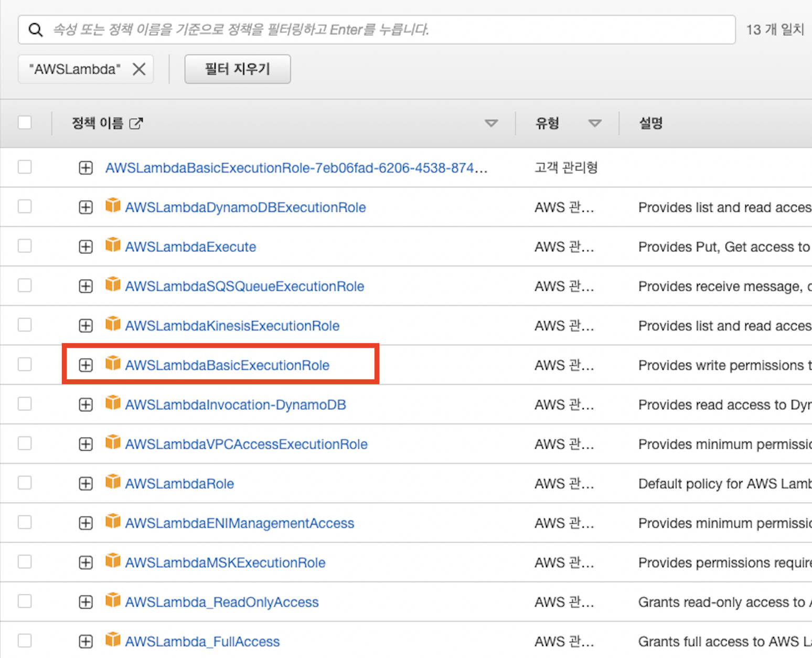Viewport: 812px width, 658px height.
Task: Click orange box icon beside AWSLambdaSQSQueueExecutionRole
Action: [113, 283]
